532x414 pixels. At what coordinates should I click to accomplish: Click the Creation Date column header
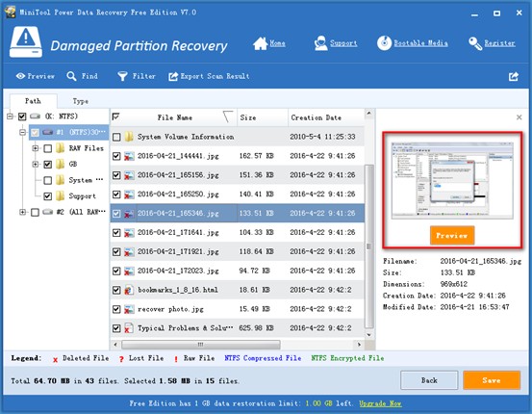coord(326,117)
